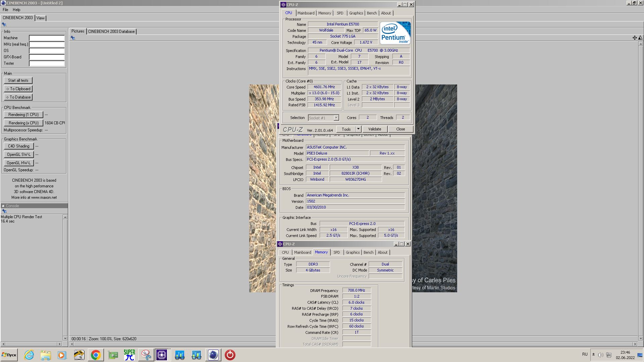Run the OpenGL SW-L test
The height and width of the screenshot is (362, 644).
coord(19,155)
